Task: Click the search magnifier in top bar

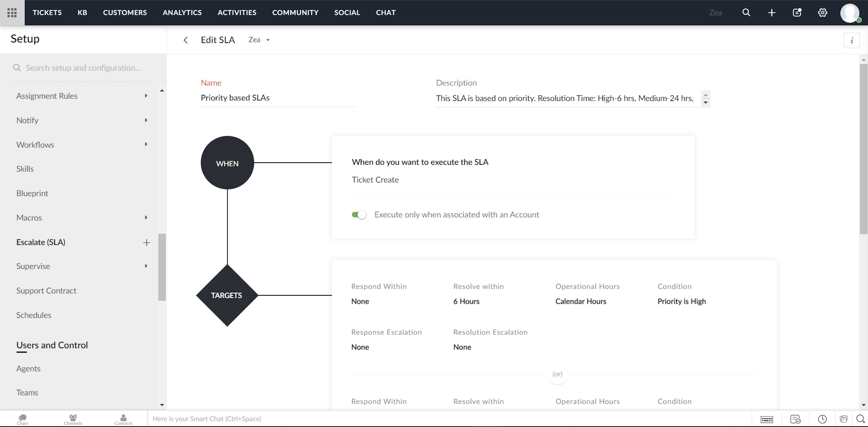Action: pyautogui.click(x=746, y=13)
